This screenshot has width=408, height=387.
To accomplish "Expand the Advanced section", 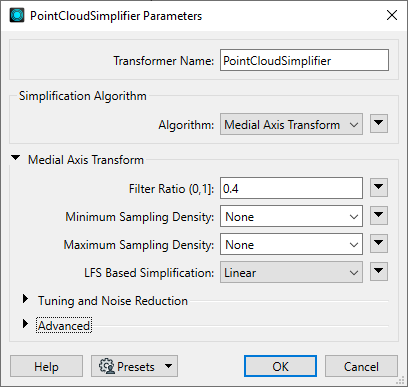I will tap(25, 324).
